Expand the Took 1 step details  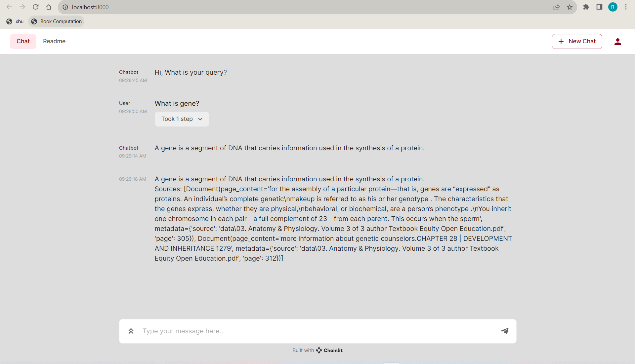182,119
